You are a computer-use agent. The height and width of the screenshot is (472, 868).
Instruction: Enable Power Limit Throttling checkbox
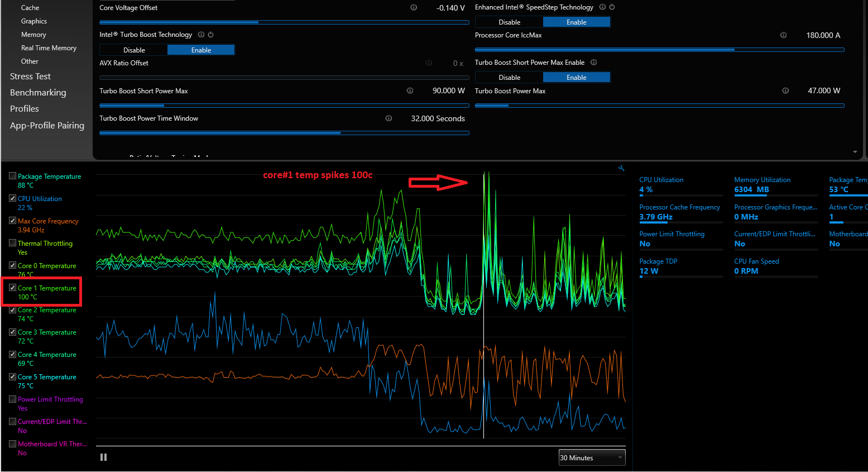tap(12, 399)
